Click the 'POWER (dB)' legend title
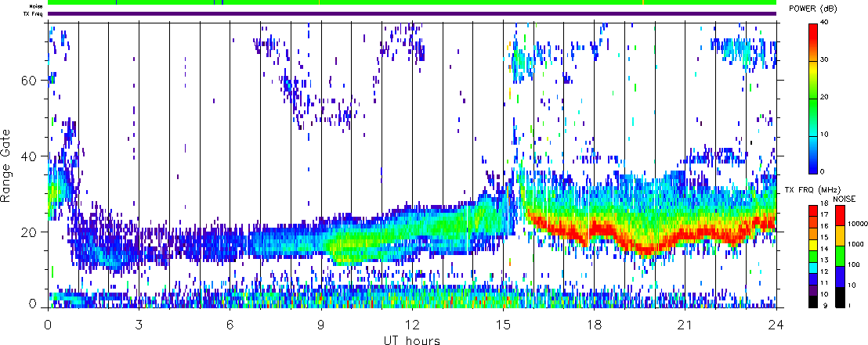The width and height of the screenshot is (868, 345). tap(814, 9)
